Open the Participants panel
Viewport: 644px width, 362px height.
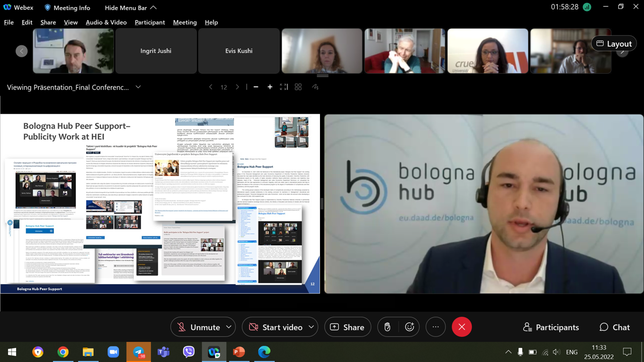pyautogui.click(x=551, y=327)
